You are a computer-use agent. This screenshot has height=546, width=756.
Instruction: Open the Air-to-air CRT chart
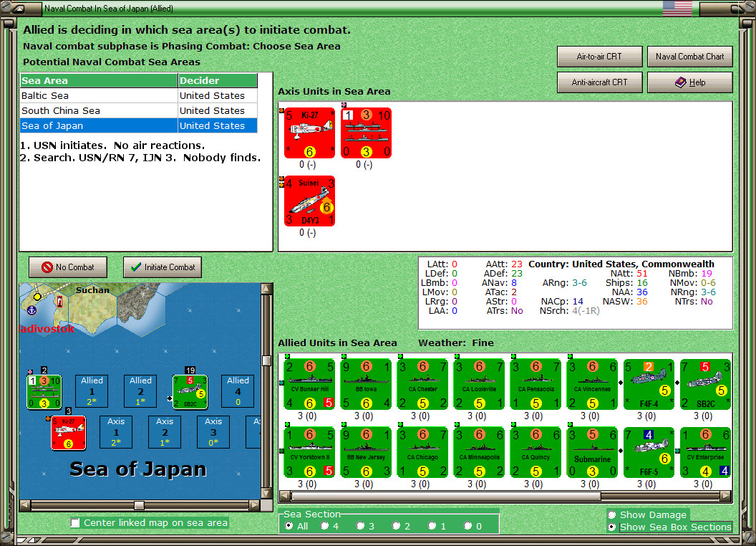[x=599, y=57]
